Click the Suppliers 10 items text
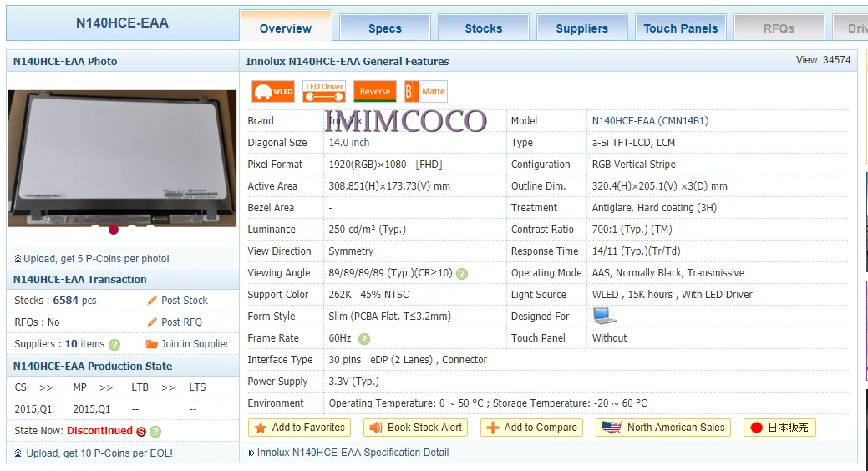The height and width of the screenshot is (471, 868). 59,344
